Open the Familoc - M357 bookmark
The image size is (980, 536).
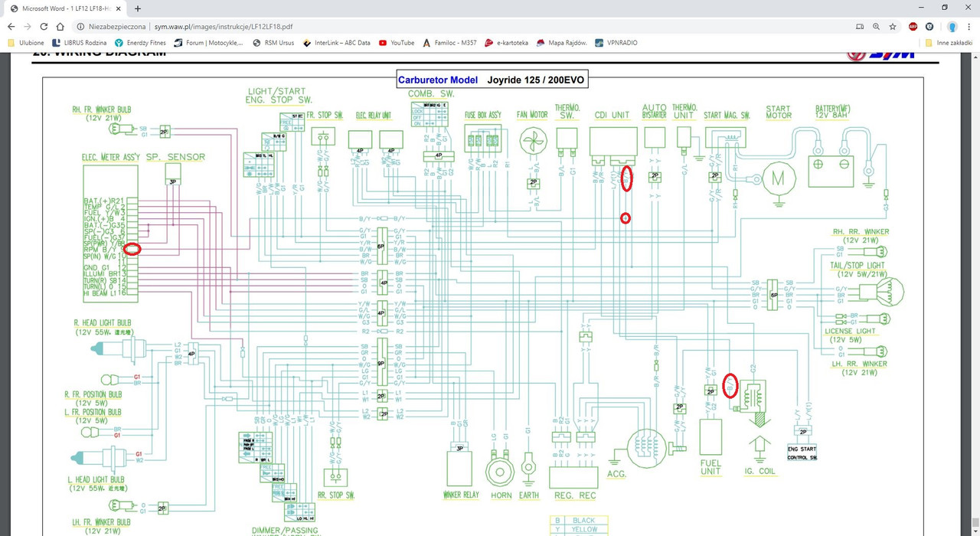pyautogui.click(x=449, y=43)
